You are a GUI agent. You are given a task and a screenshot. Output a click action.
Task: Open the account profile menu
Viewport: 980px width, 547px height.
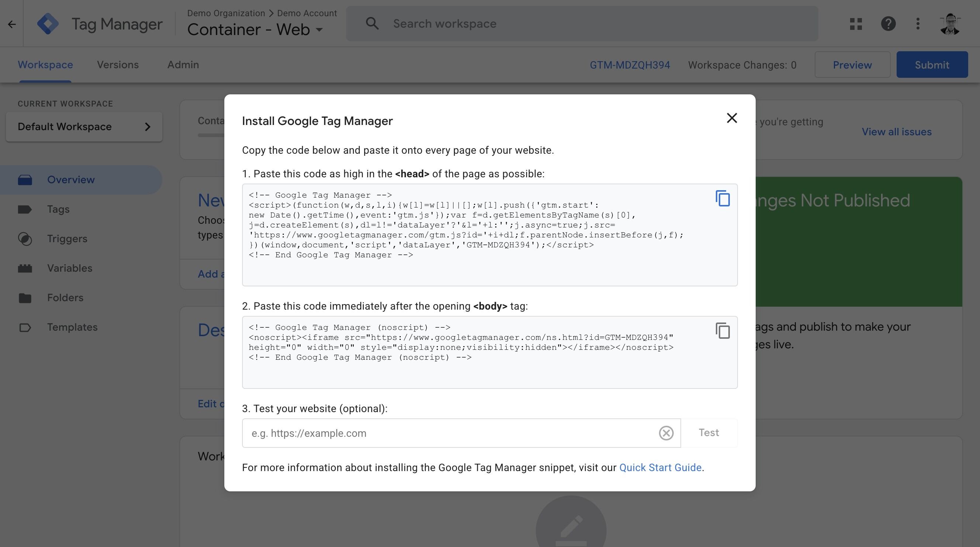(x=950, y=24)
